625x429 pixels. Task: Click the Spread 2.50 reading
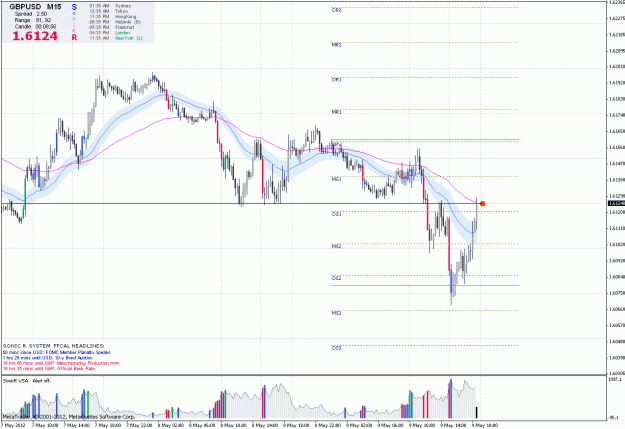pyautogui.click(x=31, y=14)
